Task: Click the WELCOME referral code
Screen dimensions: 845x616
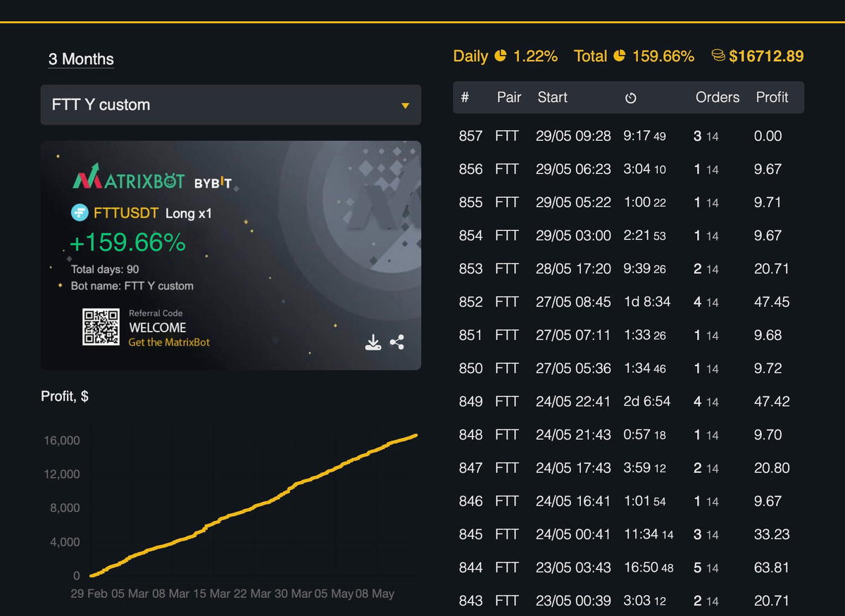Action: click(158, 327)
